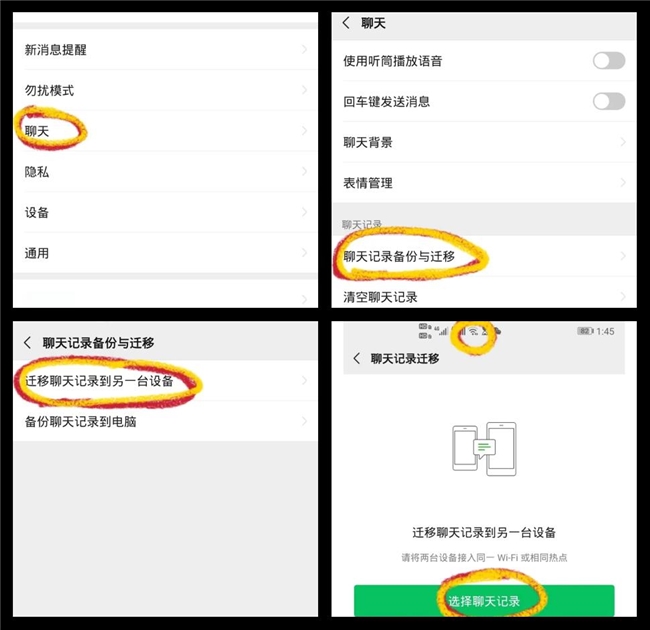Enable 回车键发送消息 switch
The image size is (650, 630).
609,101
